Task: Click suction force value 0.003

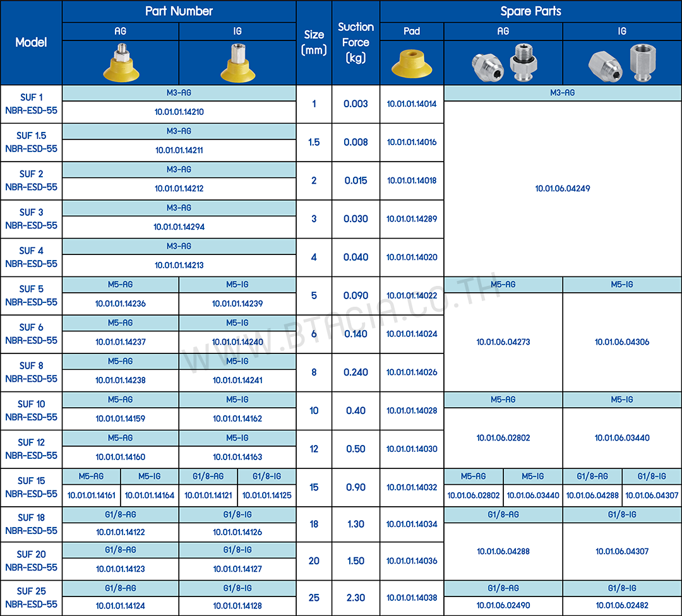Action: point(356,104)
